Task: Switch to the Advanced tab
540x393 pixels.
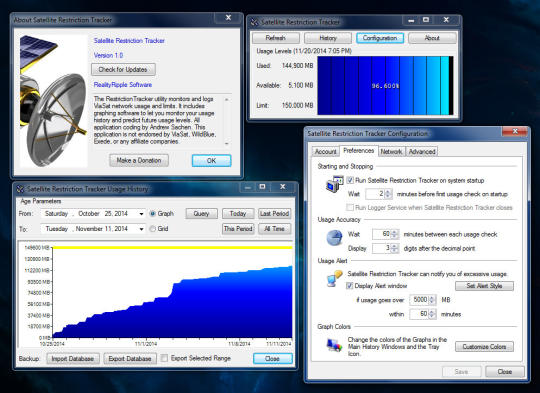Action: tap(422, 152)
